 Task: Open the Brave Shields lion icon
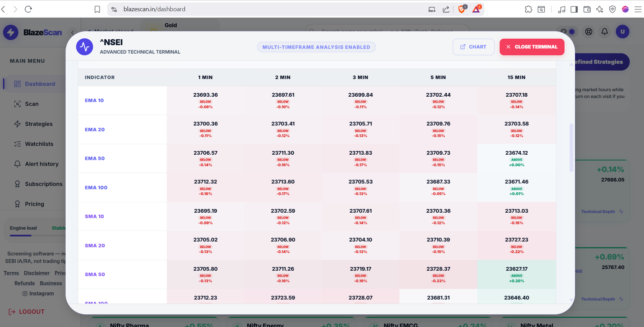point(462,9)
